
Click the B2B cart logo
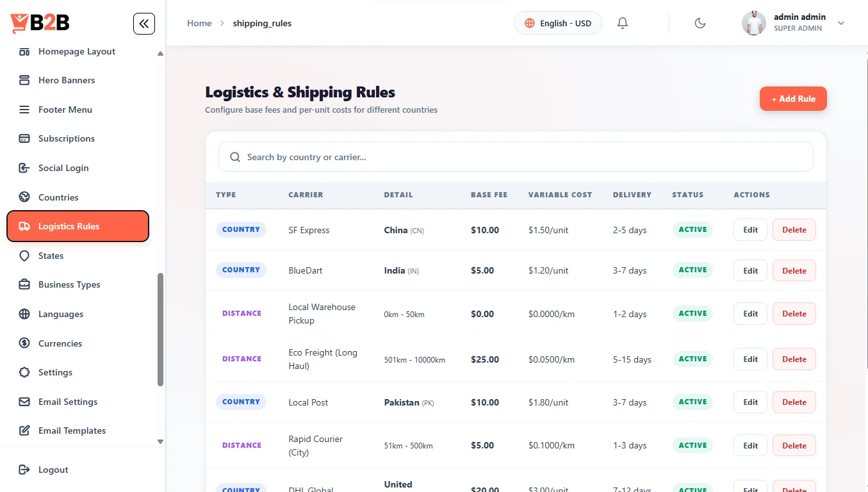(x=40, y=23)
